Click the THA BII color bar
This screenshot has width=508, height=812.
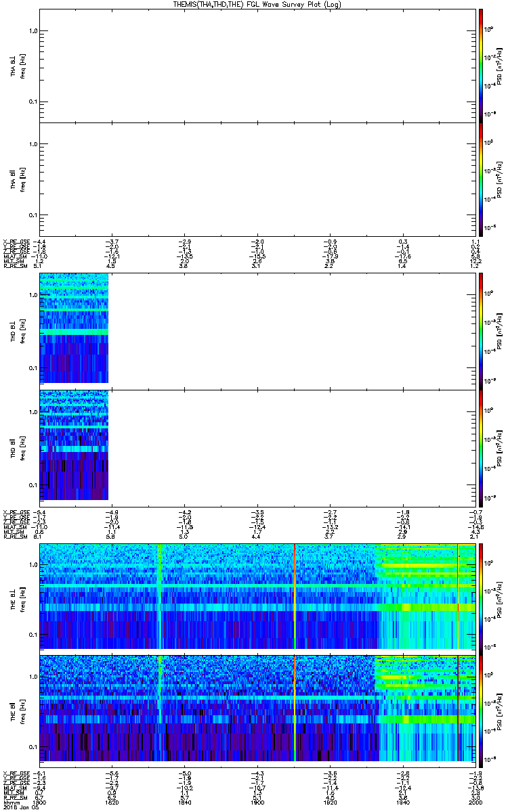click(480, 179)
